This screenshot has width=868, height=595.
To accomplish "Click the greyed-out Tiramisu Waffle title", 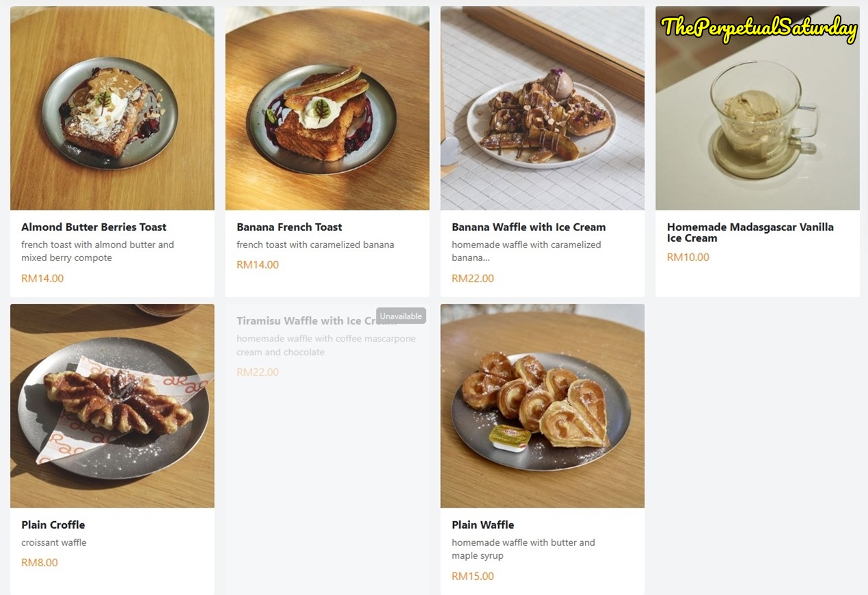I will point(305,321).
